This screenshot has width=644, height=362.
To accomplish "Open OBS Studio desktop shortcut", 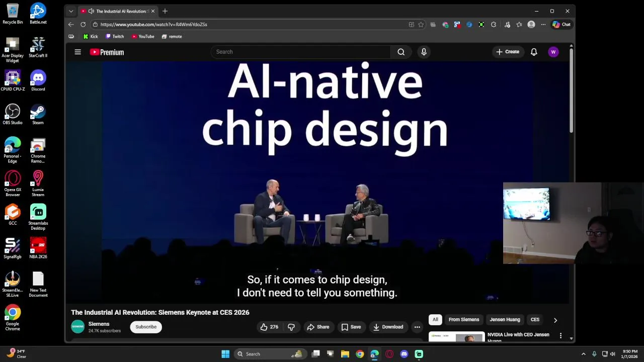I will 13,114.
